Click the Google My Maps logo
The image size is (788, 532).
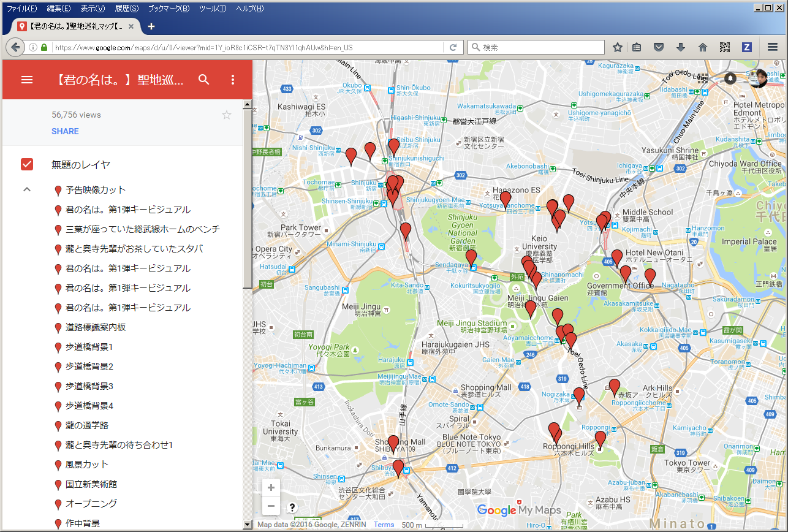(519, 510)
